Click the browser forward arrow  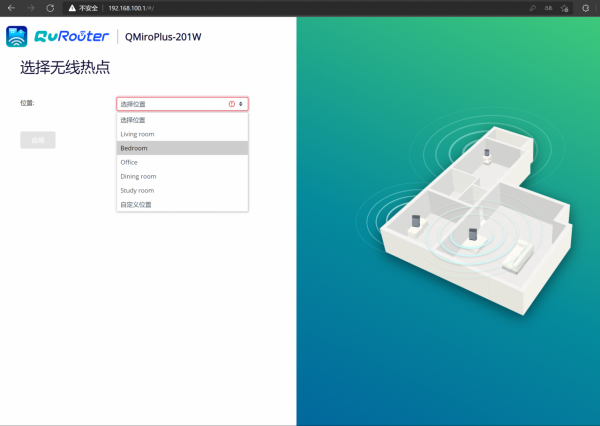(30, 7)
